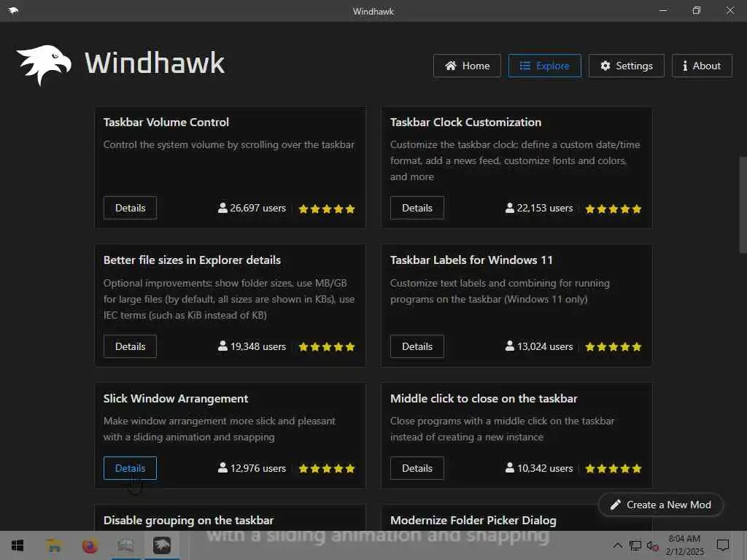Open File Explorer from the taskbar

point(54,545)
